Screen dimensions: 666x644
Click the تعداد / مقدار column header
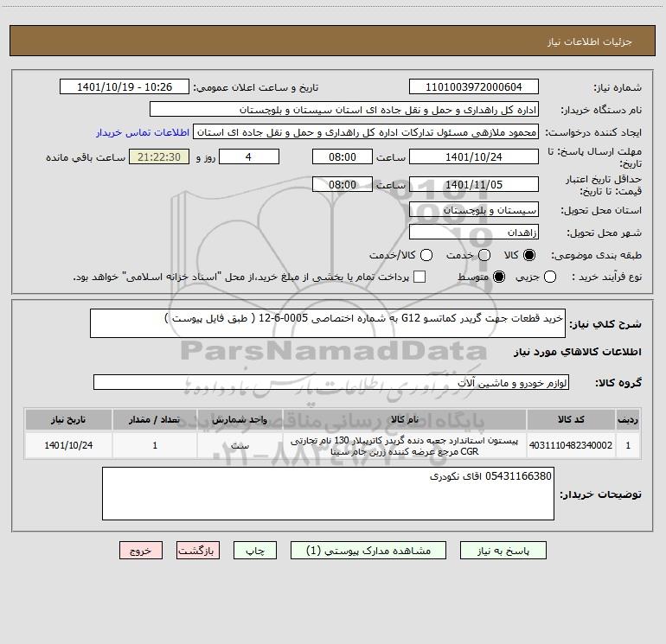155,420
